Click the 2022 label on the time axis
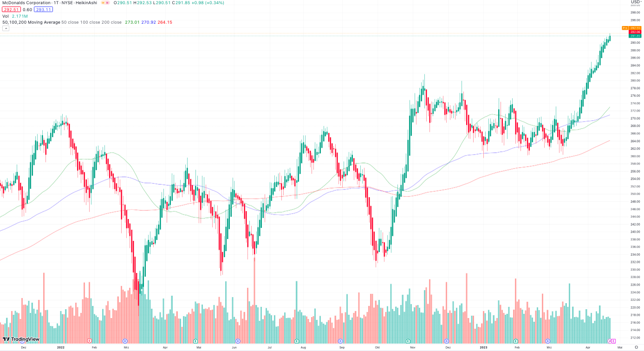Screen dimensions: 644x351 tap(60, 347)
